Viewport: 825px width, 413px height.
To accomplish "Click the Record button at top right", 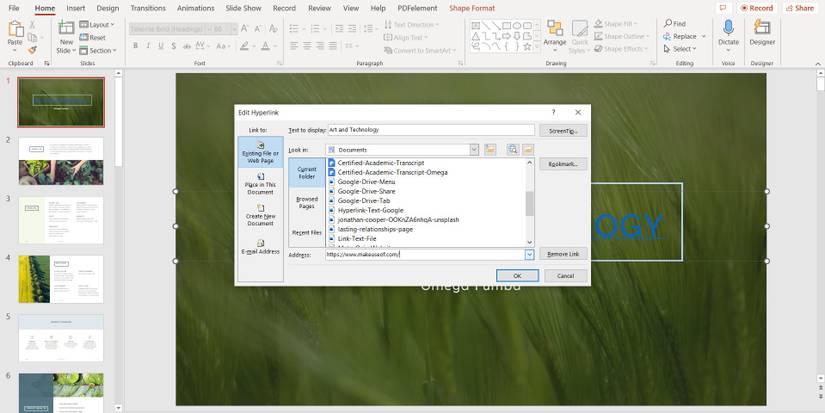I will point(757,8).
